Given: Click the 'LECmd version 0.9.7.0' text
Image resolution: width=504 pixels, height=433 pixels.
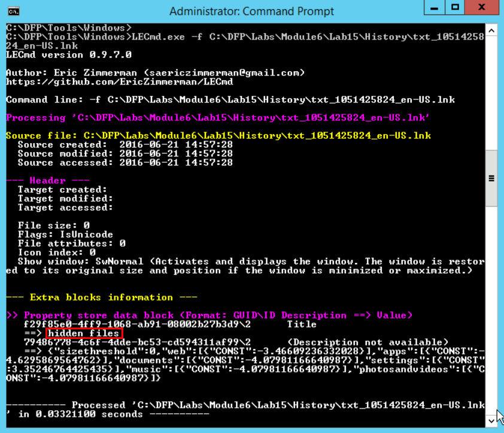Looking at the screenshot, I should [x=45, y=54].
